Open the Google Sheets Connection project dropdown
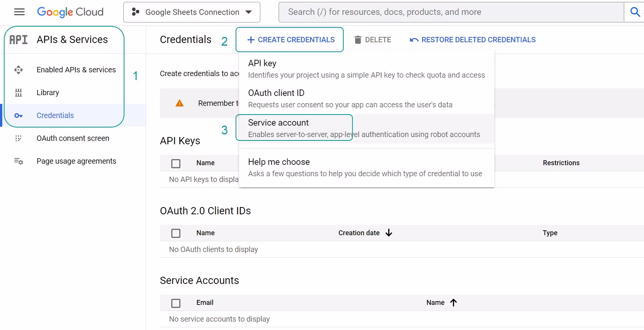This screenshot has height=330, width=644. (x=192, y=12)
